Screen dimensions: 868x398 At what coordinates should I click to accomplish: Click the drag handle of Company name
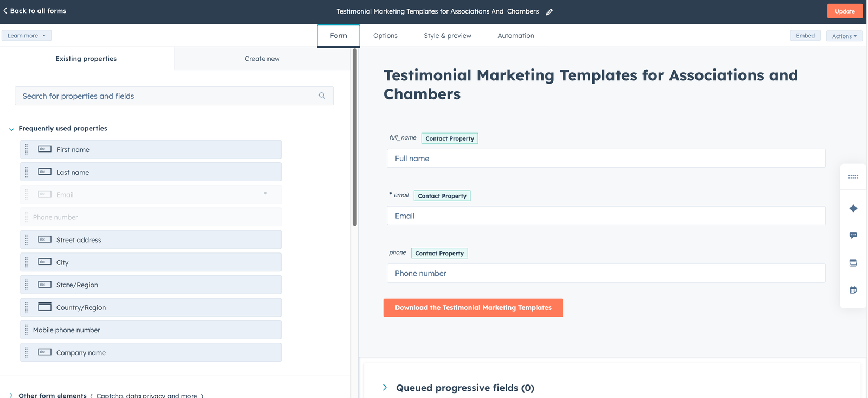point(26,352)
